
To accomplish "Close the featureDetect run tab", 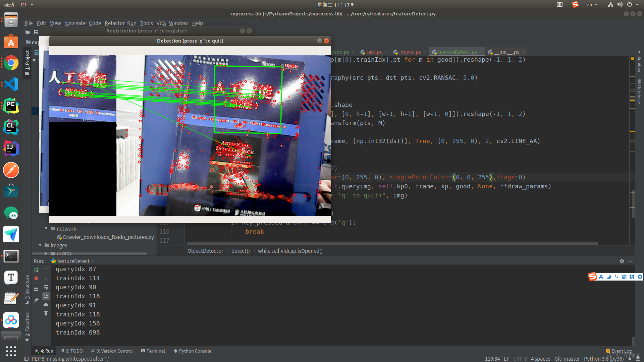I will pyautogui.click(x=93, y=261).
